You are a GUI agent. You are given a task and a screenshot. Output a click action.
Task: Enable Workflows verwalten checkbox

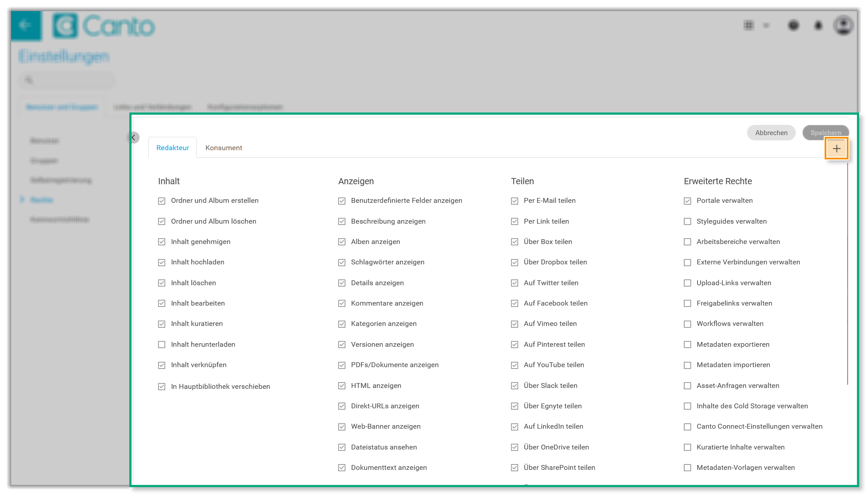coord(687,324)
